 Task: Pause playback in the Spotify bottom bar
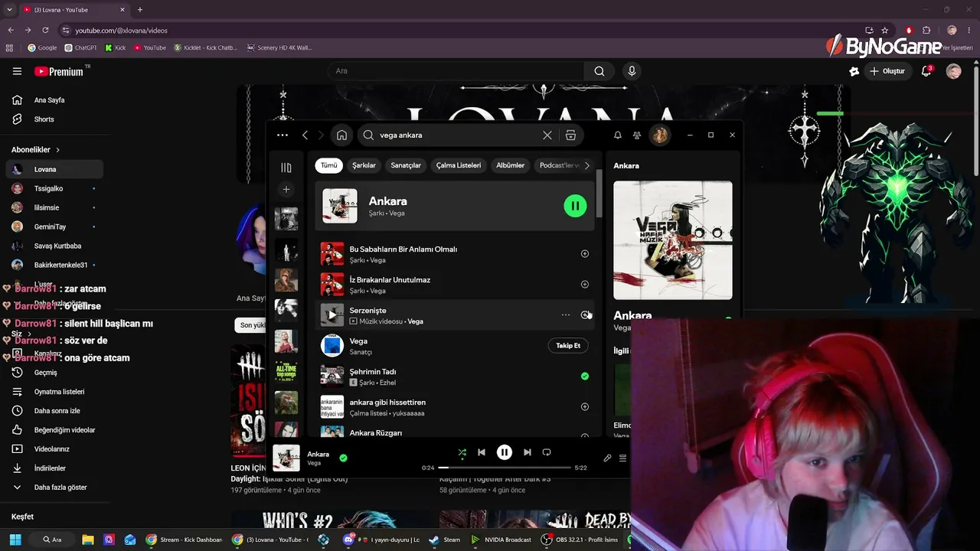click(x=505, y=452)
